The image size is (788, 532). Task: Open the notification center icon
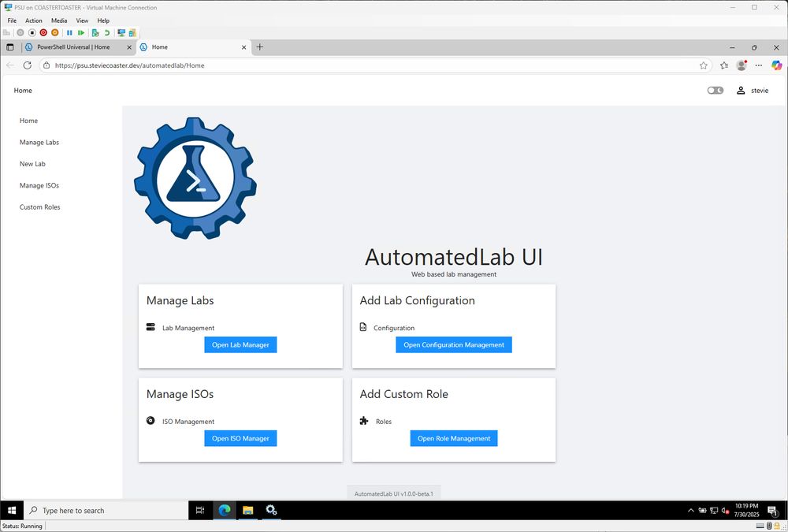773,511
